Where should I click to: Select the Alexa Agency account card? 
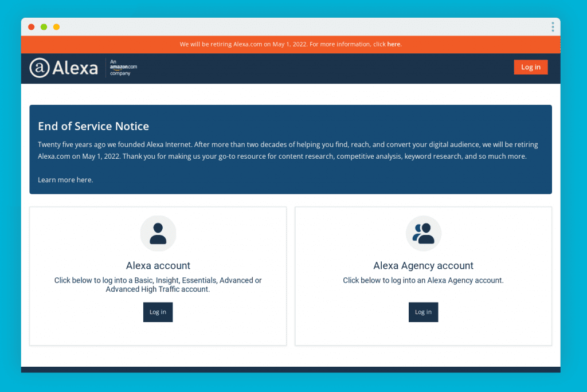[423, 276]
